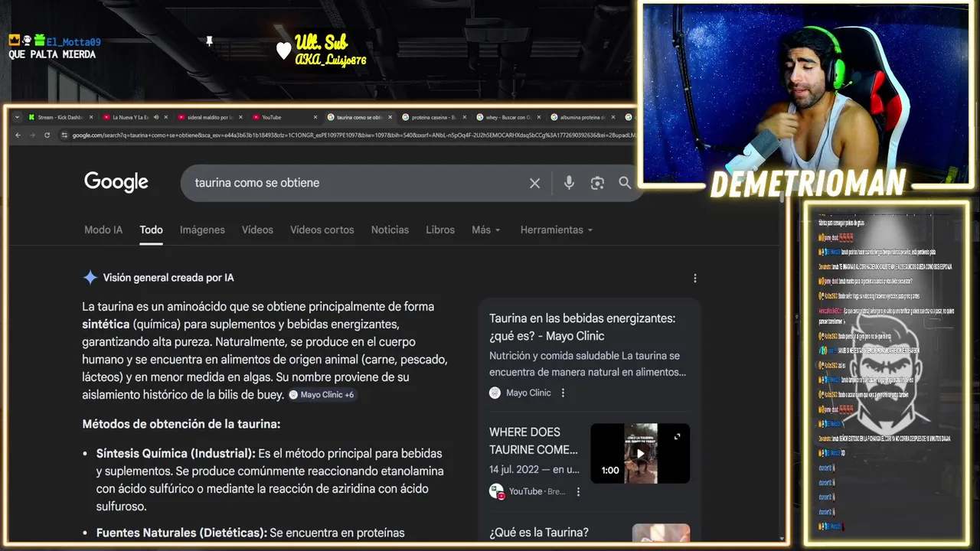Open thumbnail beside ¿Qué es la Taurina?
The image size is (980, 551).
[661, 533]
